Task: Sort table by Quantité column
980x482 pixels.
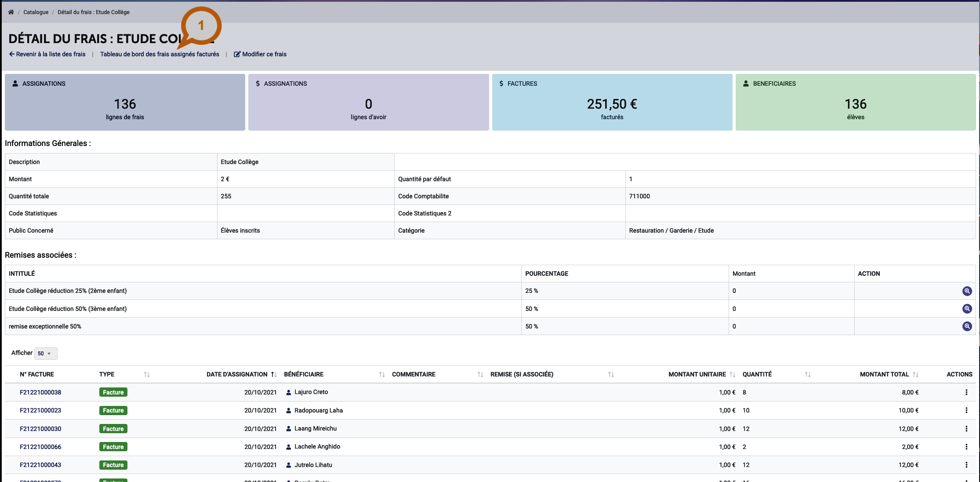Action: pos(808,374)
